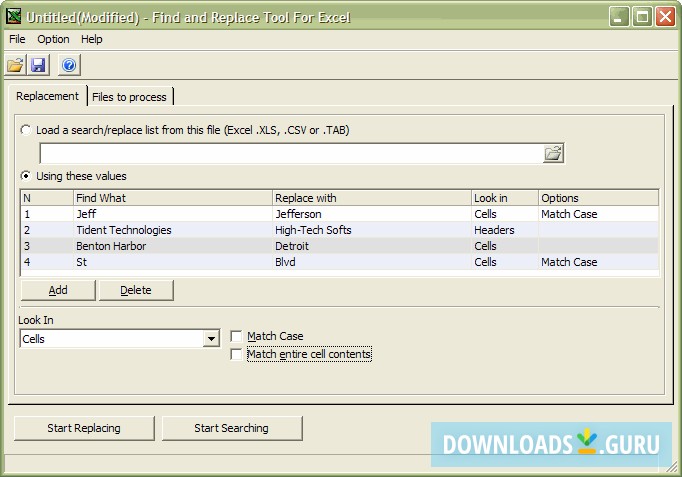The width and height of the screenshot is (682, 477).
Task: Switch to the Replacement tab
Action: tap(47, 96)
